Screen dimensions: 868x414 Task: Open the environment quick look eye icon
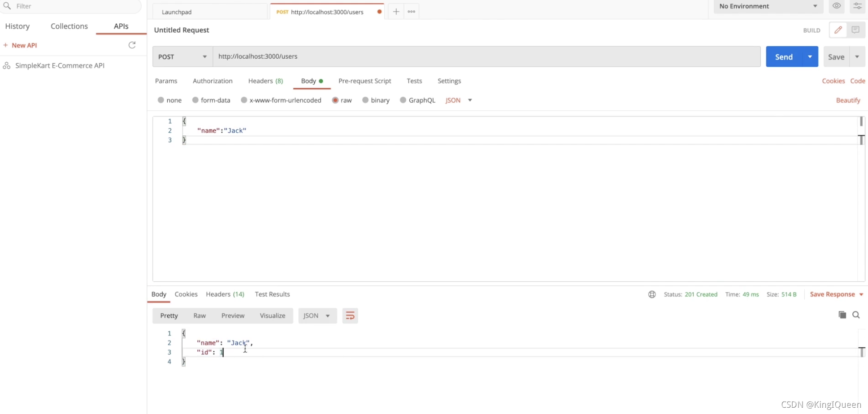click(x=836, y=6)
